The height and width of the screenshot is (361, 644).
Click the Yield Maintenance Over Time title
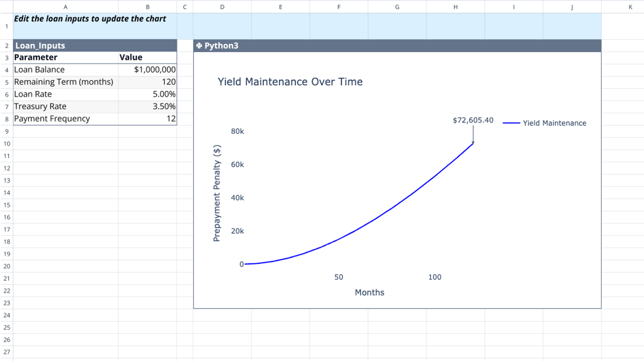click(x=290, y=82)
